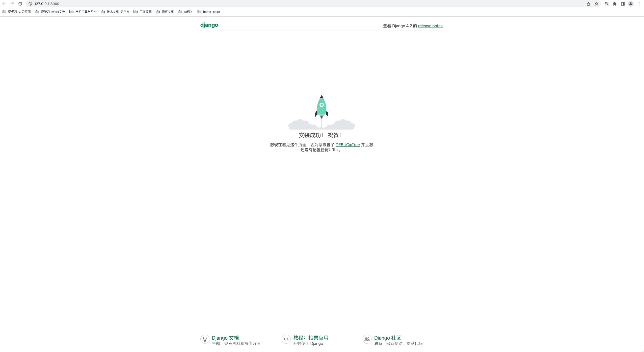Toggle the browser side panel icon

(x=623, y=4)
